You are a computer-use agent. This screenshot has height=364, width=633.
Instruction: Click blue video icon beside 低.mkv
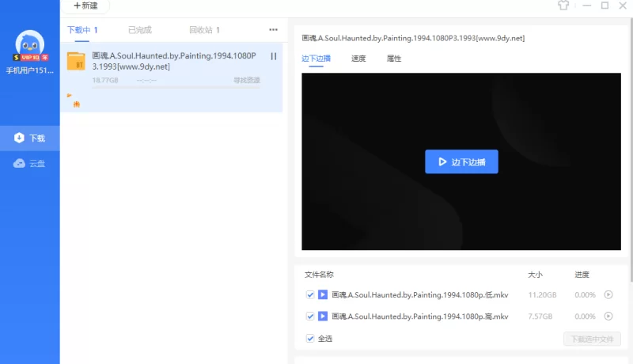coord(323,295)
